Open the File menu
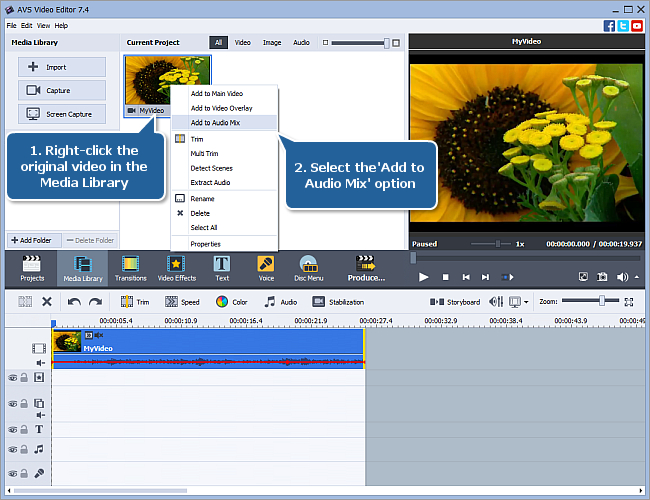This screenshot has height=500, width=650. [x=12, y=26]
